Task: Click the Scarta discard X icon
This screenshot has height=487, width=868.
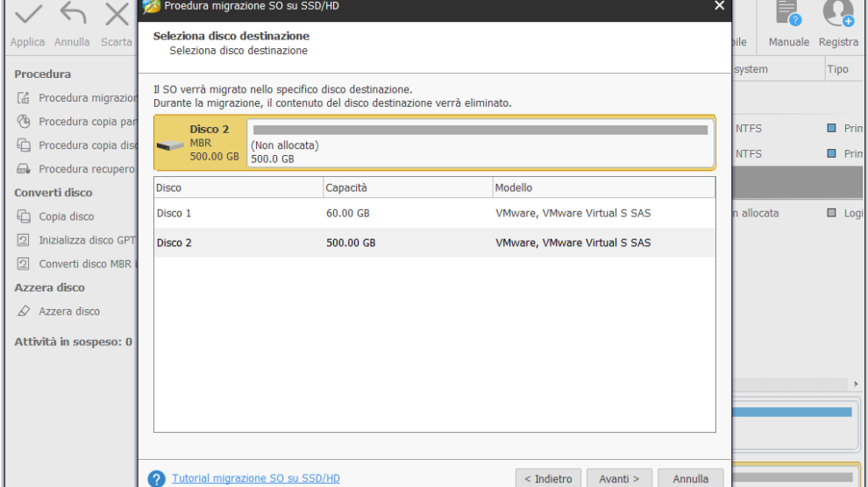Action: tap(116, 15)
